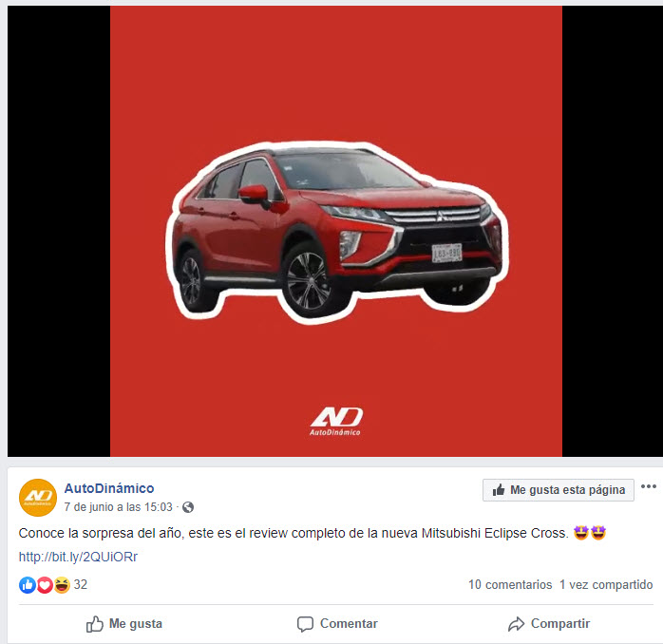The width and height of the screenshot is (663, 644).
Task: Click the AutoDinámico profile avatar
Action: [x=38, y=498]
